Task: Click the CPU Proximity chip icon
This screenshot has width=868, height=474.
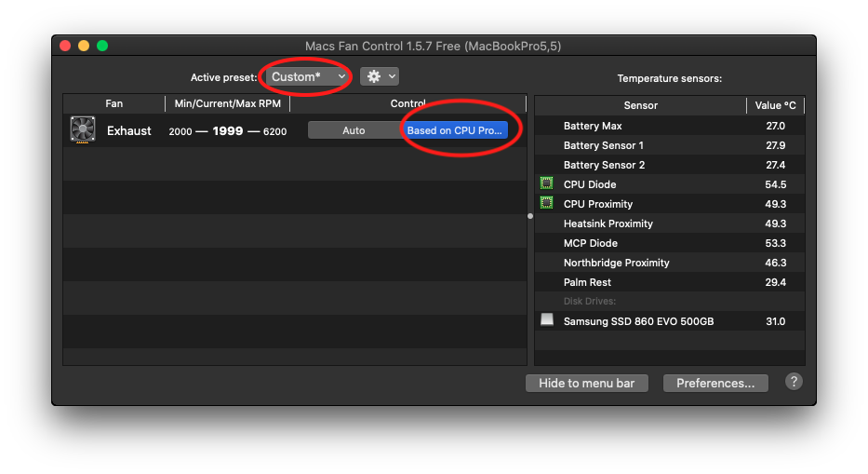Action: [x=546, y=203]
